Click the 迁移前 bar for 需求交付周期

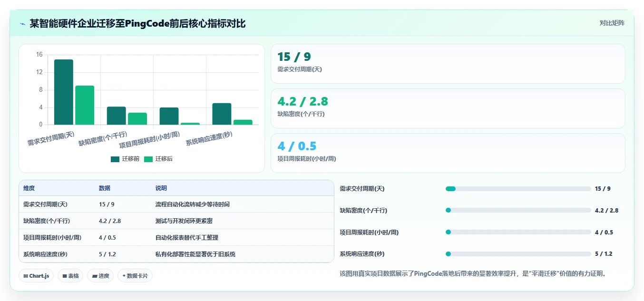pos(64,92)
